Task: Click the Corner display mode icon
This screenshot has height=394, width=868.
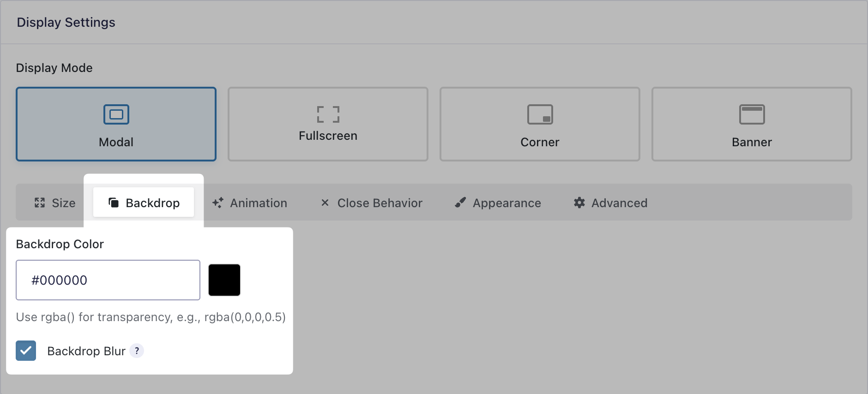Action: point(540,114)
